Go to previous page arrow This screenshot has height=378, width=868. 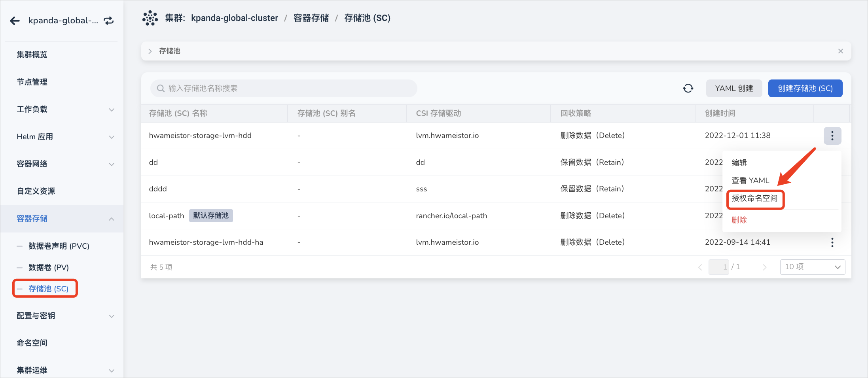tap(700, 267)
